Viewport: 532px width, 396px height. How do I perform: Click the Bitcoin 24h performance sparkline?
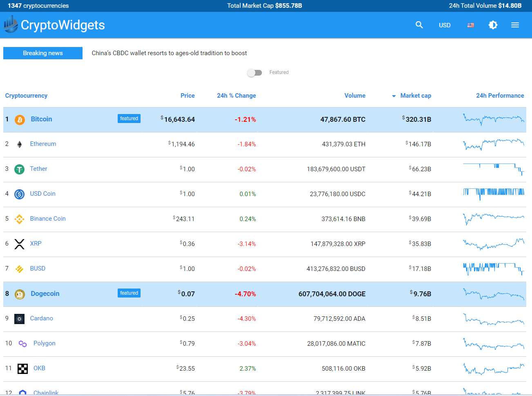point(493,119)
